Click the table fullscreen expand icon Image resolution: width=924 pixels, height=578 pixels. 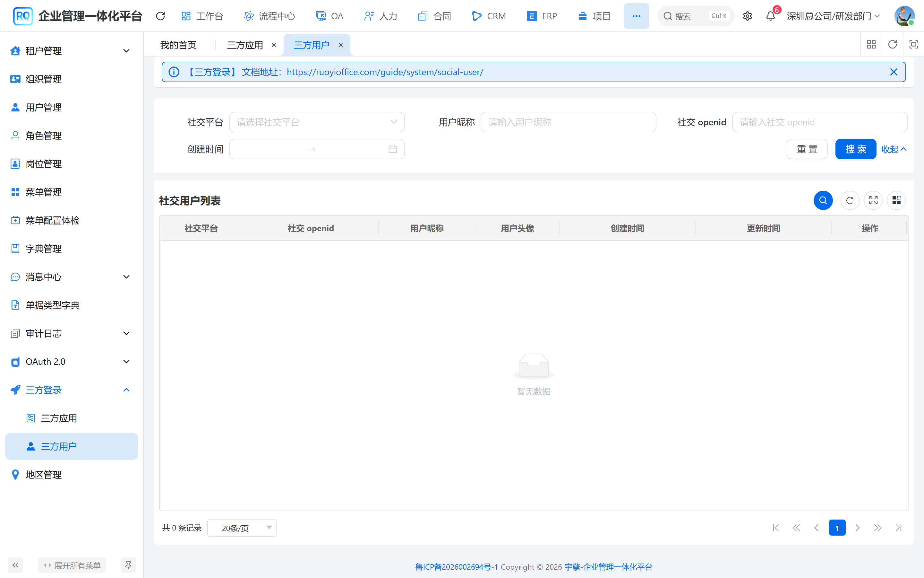pos(873,200)
